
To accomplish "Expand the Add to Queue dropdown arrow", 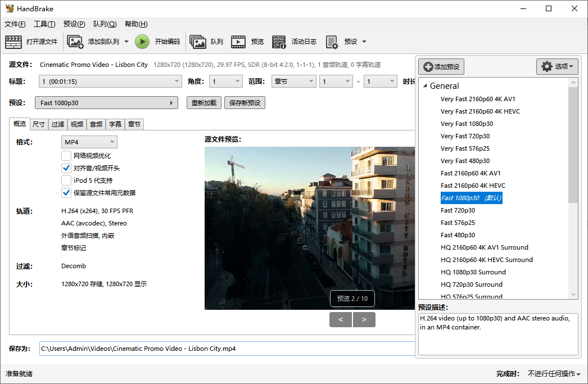I will click(126, 42).
